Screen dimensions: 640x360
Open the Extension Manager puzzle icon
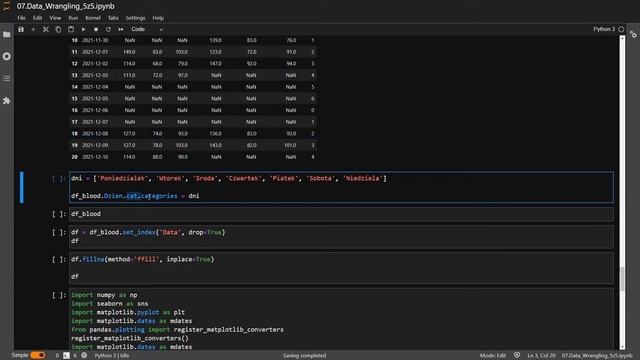[7, 100]
